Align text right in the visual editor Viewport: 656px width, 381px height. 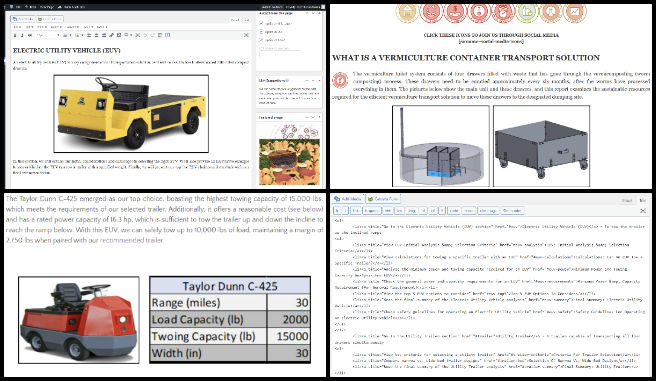[x=104, y=35]
